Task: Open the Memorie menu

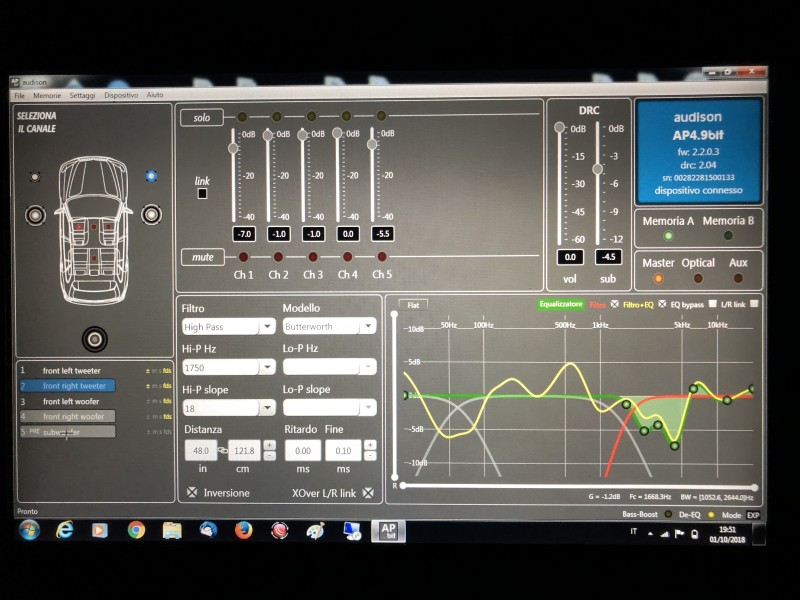Action: pos(47,95)
